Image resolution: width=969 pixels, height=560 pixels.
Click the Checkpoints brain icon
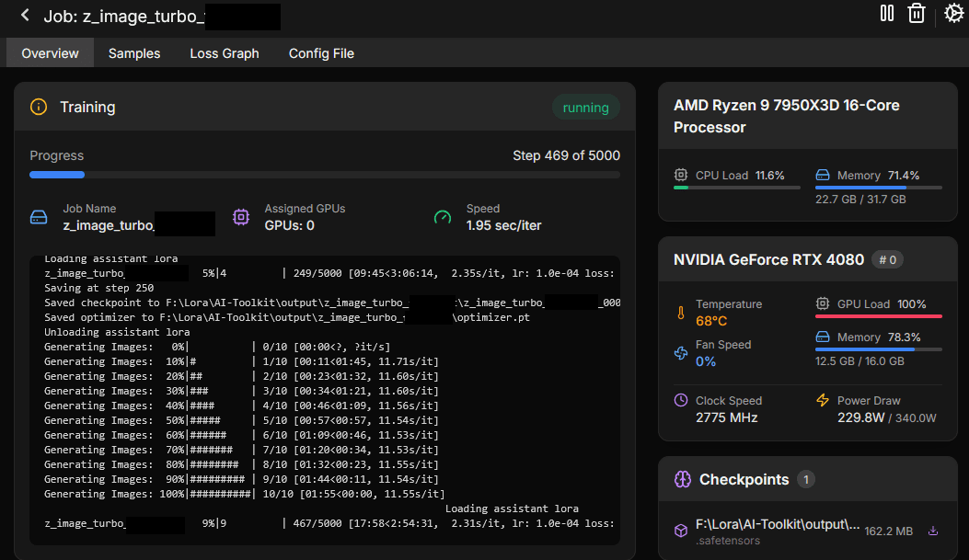682,479
